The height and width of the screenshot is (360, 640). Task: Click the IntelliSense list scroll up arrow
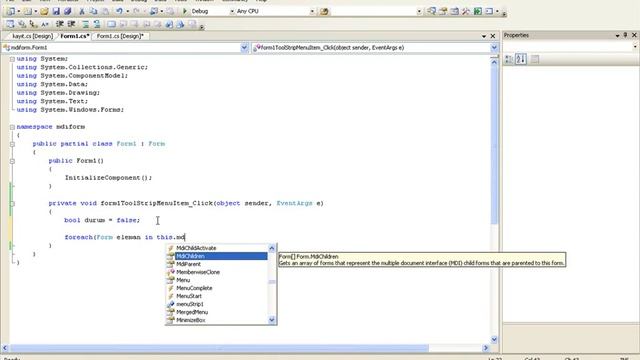[272, 248]
